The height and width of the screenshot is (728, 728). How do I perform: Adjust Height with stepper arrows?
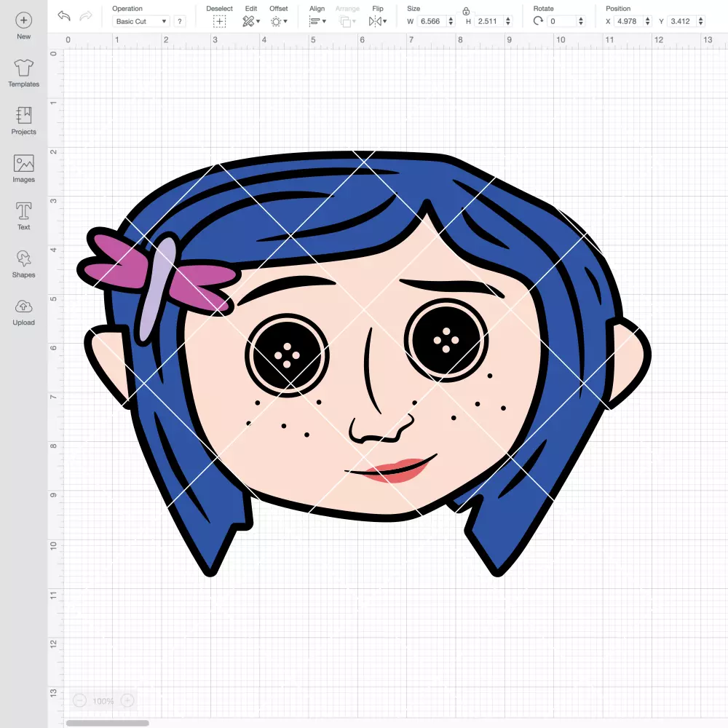(x=508, y=21)
